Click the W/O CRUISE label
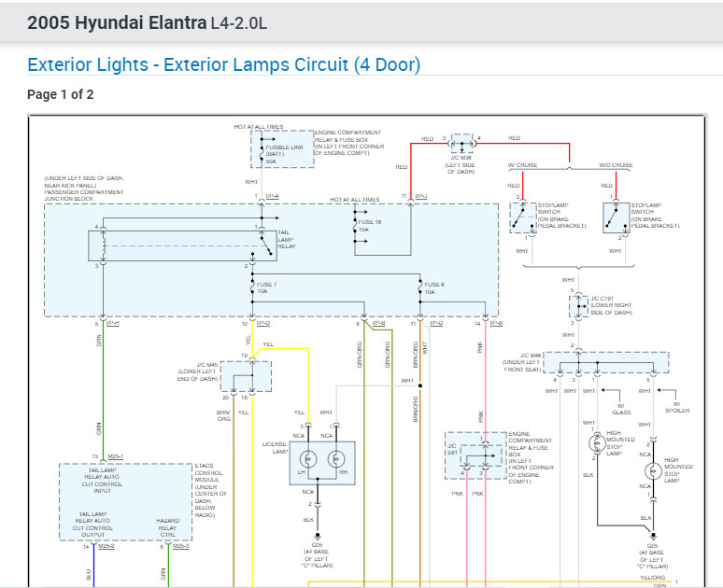The height and width of the screenshot is (588, 723). tap(616, 164)
